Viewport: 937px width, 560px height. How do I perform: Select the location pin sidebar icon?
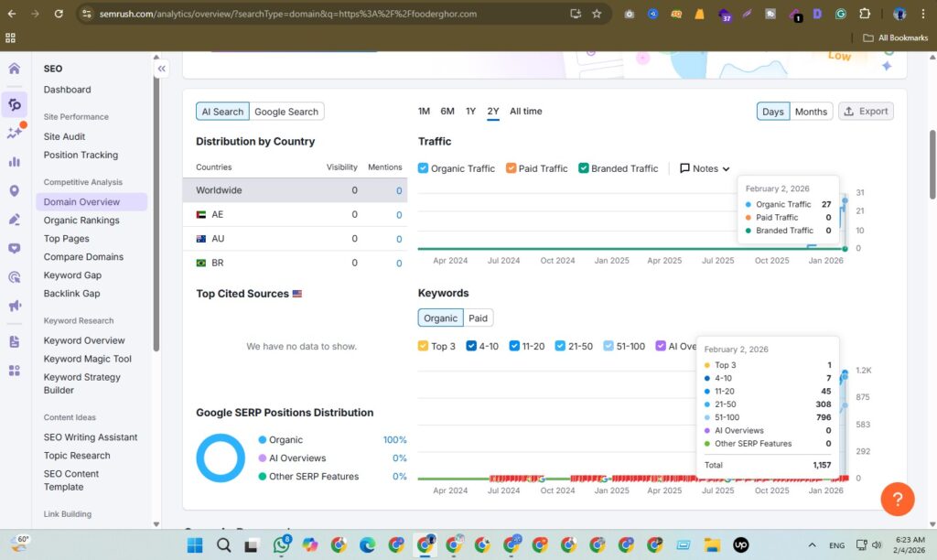coord(14,189)
